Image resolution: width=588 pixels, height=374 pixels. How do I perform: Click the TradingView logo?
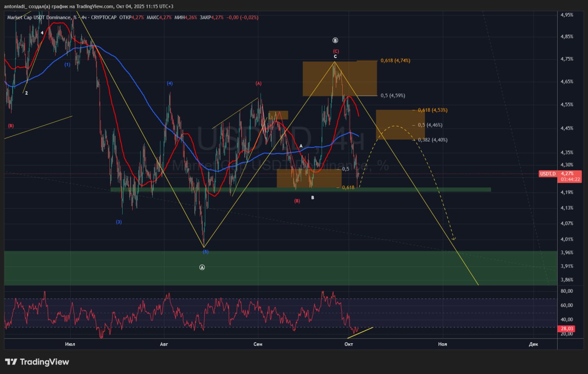[x=37, y=362]
